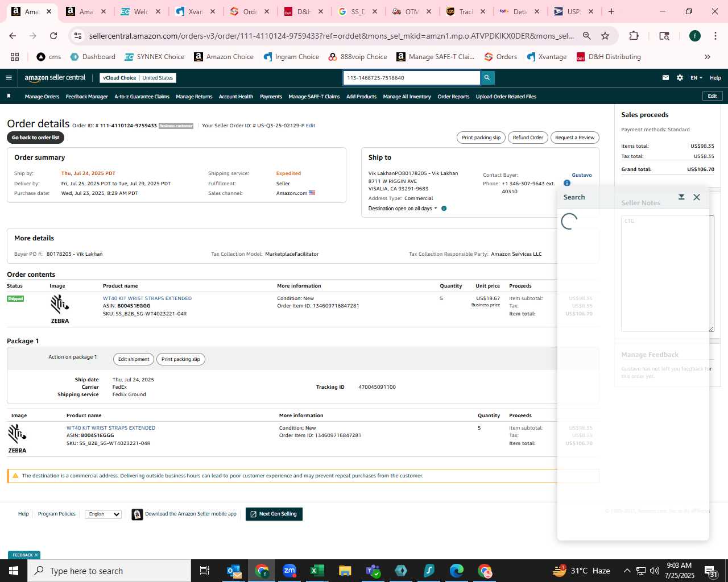The image size is (728, 582).
Task: Open the Seller Central mail messages icon
Action: [665, 78]
